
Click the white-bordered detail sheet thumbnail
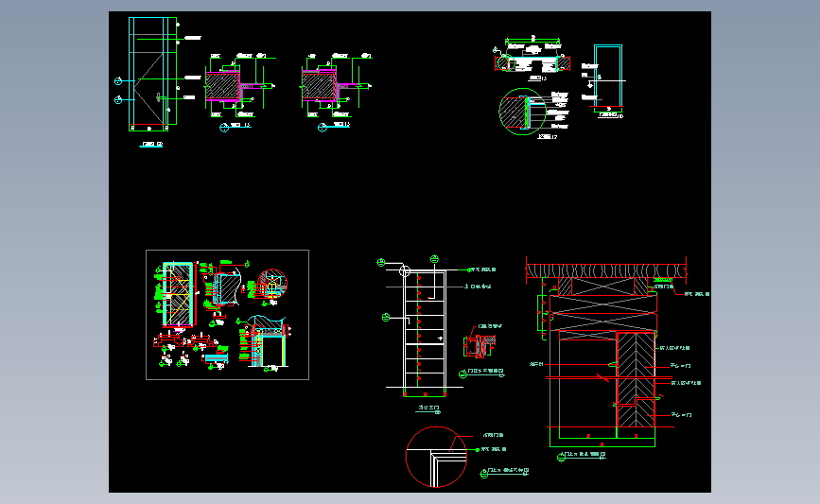pyautogui.click(x=228, y=315)
